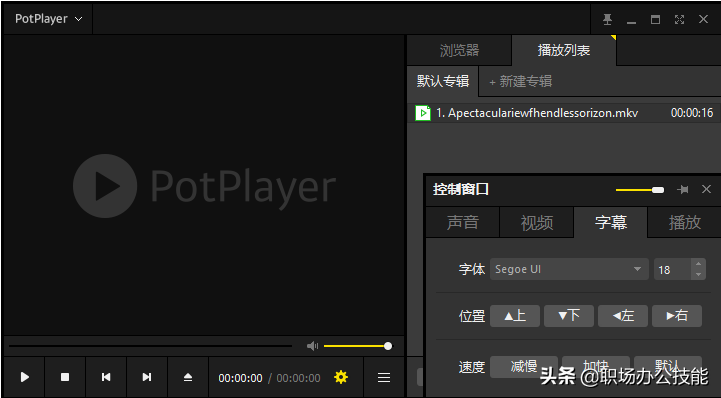Open the 视频 tab in control window
Viewport: 721px width, 398px height.
[537, 222]
